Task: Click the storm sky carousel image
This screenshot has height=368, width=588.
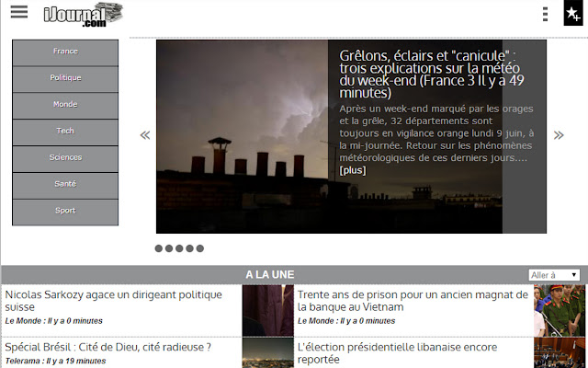Action: (243, 137)
